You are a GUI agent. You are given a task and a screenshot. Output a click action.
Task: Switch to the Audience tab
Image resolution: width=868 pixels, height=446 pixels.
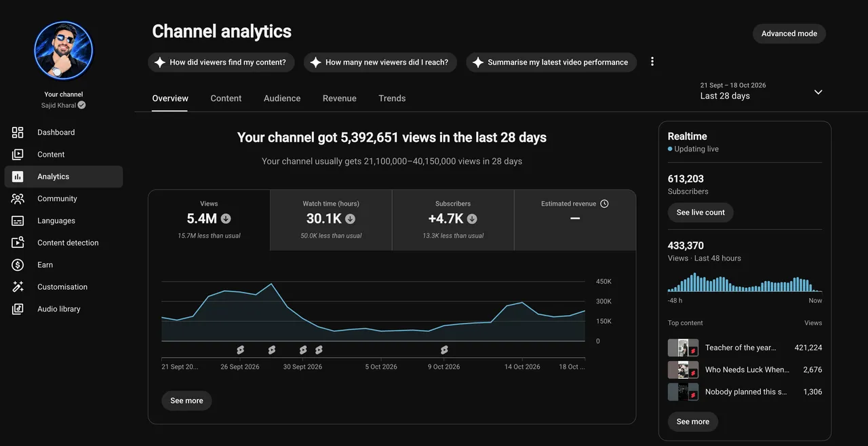coord(282,98)
